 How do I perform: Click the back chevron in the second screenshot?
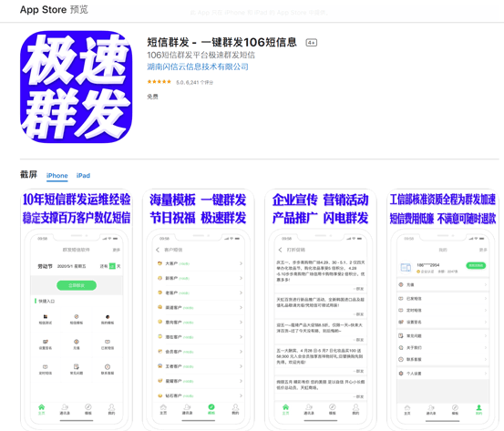point(158,250)
